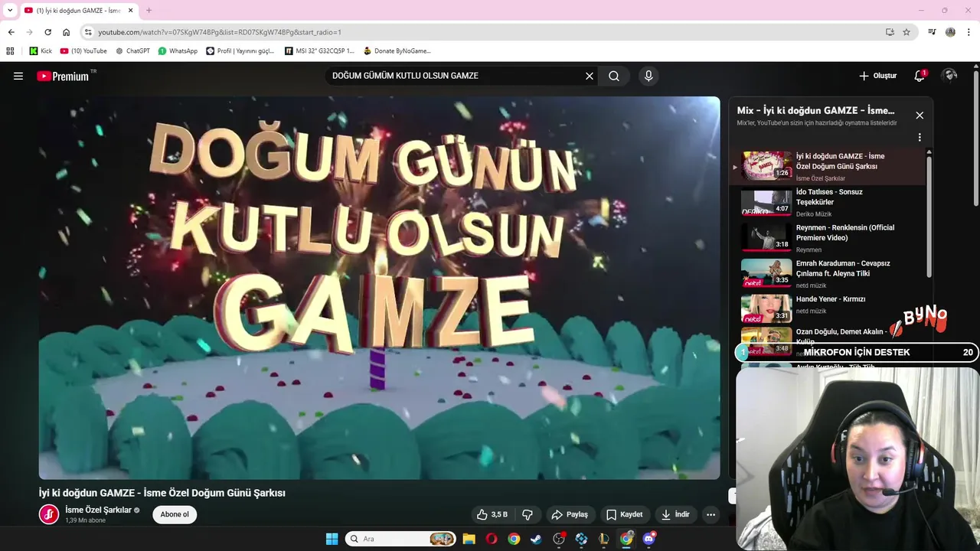Play Emrah Karaduman - Cevapsız Çınlama
This screenshot has width=980, height=551.
click(834, 274)
